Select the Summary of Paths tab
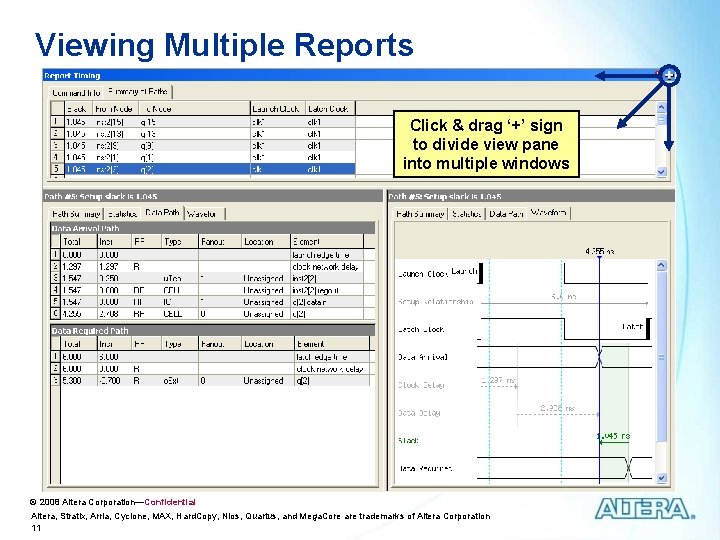Viewport: 720px width, 540px height. pos(138,91)
